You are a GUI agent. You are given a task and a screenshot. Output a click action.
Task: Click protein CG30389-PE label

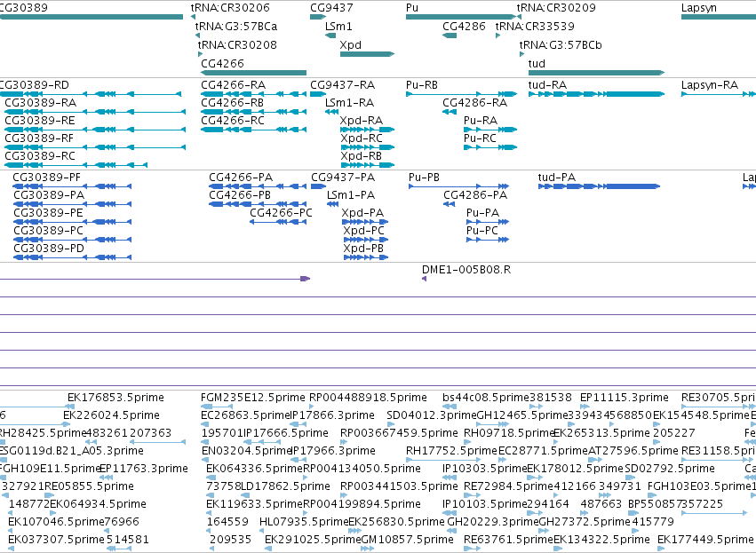[48, 213]
